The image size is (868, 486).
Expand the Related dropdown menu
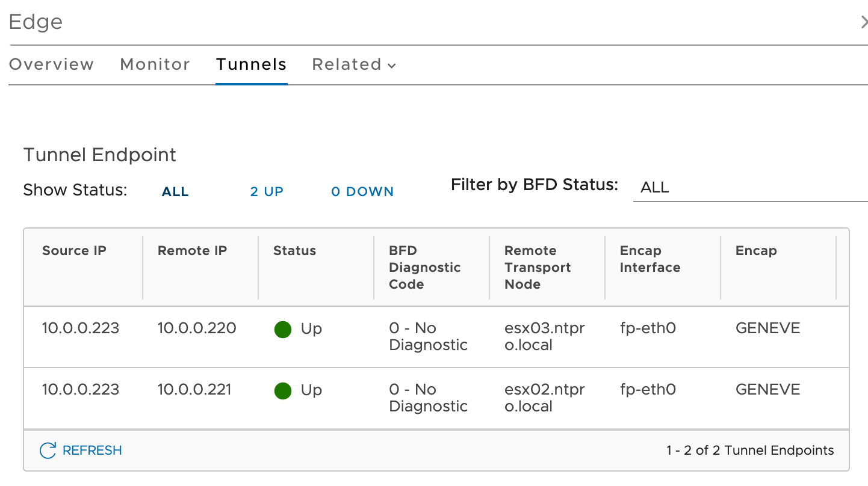[354, 64]
